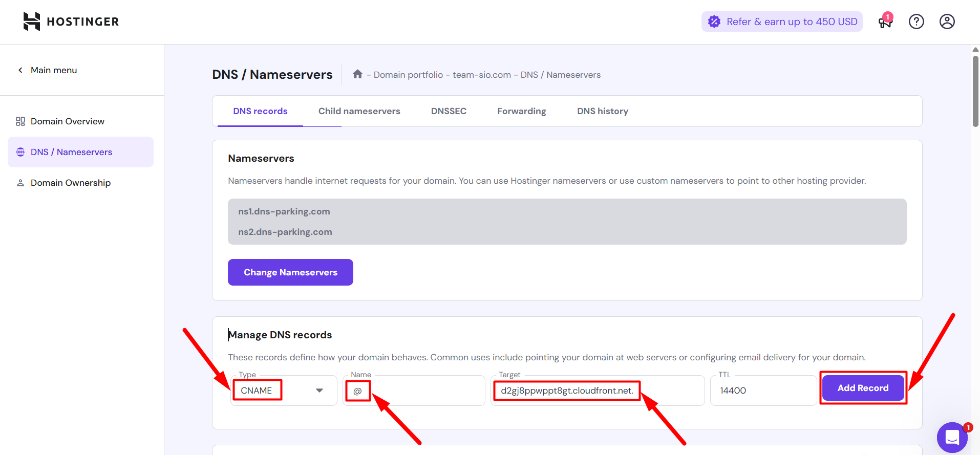Screen dimensions: 980x455
Task: Click the home icon in breadcrumb
Action: coord(357,74)
